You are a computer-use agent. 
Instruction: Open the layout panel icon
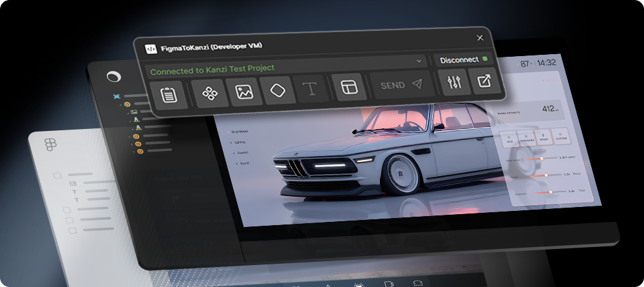pyautogui.click(x=349, y=87)
